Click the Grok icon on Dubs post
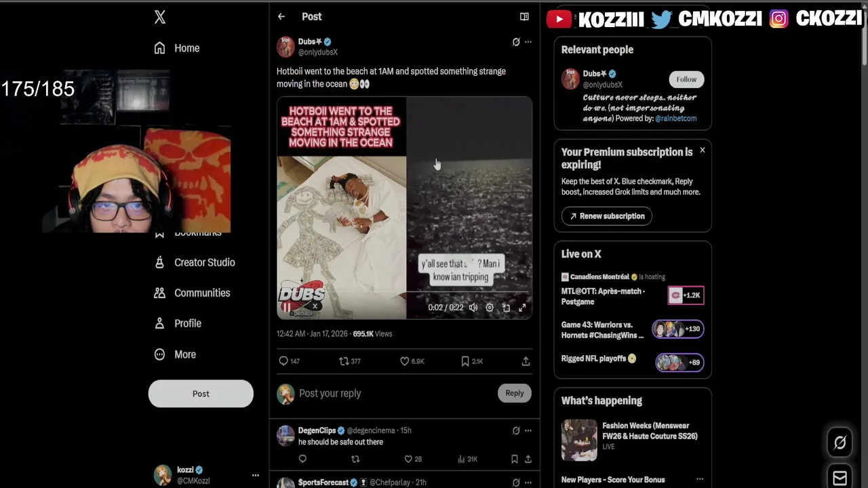868x488 pixels. (x=516, y=41)
